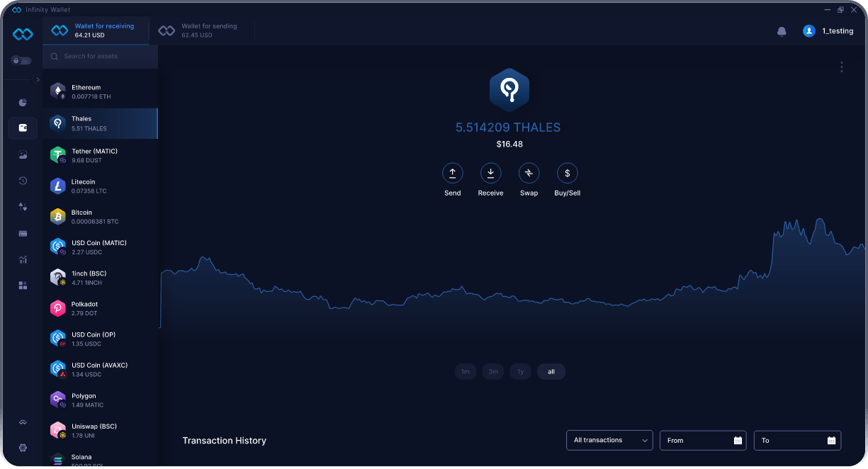Click the Swap icon under balance
Image resolution: width=868 pixels, height=469 pixels.
coord(529,173)
